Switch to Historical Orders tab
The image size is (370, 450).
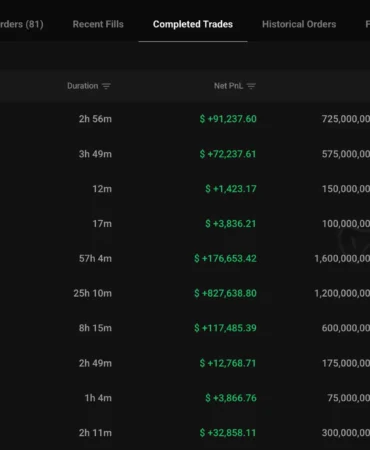click(299, 24)
